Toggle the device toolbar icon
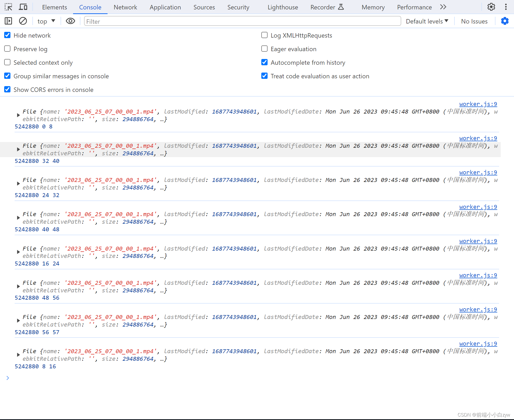514x420 pixels. click(23, 7)
